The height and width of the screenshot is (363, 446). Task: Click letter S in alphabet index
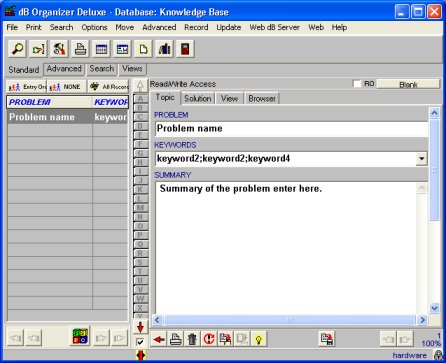[140, 262]
